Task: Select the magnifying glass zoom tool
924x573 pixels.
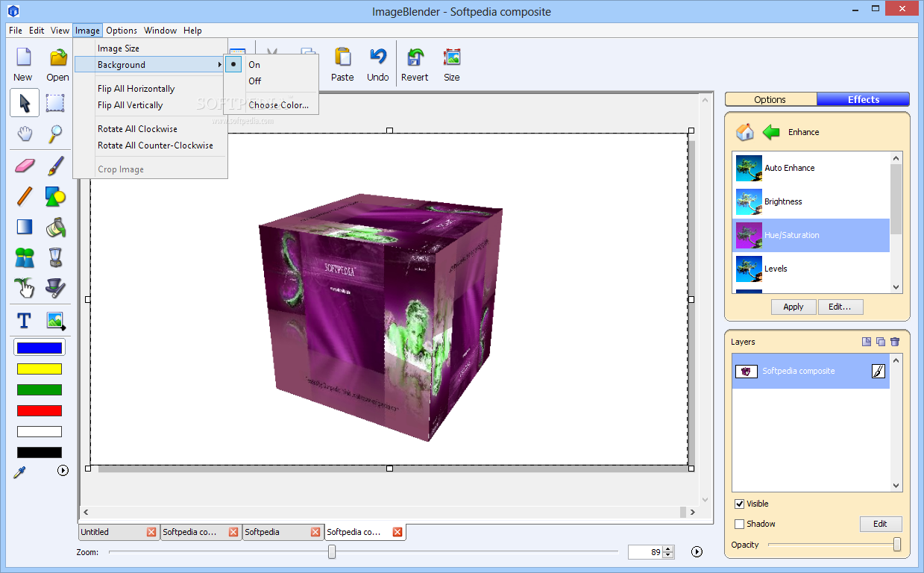Action: click(x=55, y=134)
